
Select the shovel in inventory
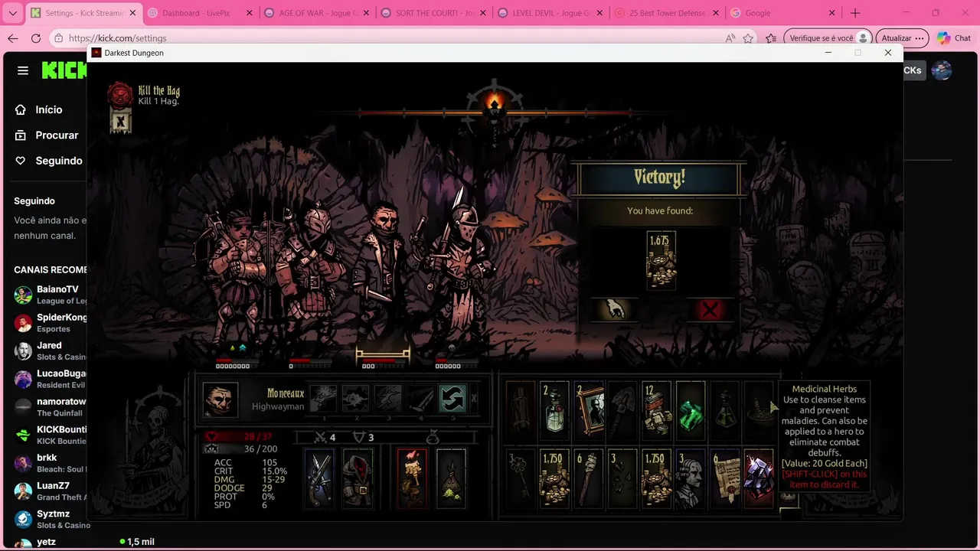tap(622, 411)
